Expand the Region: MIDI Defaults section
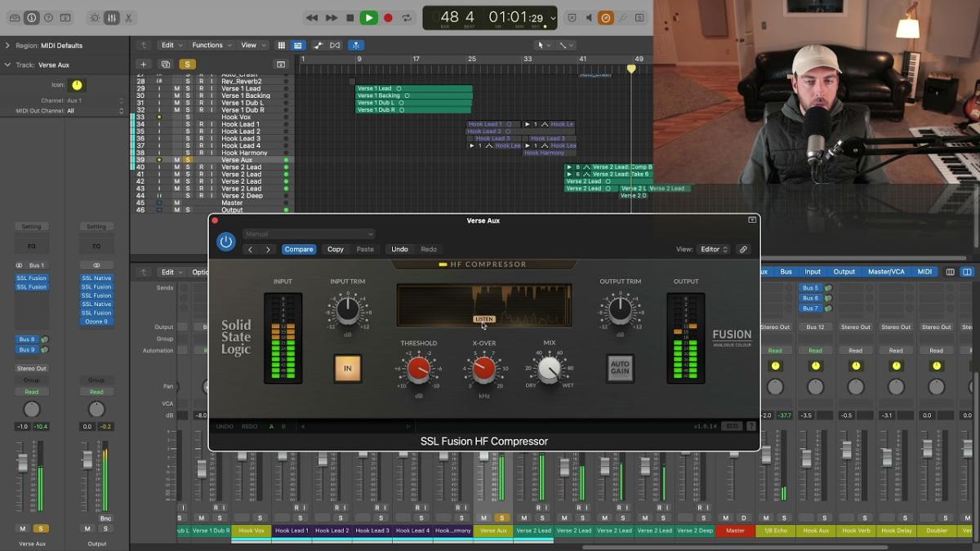This screenshot has height=551, width=980. [x=7, y=46]
